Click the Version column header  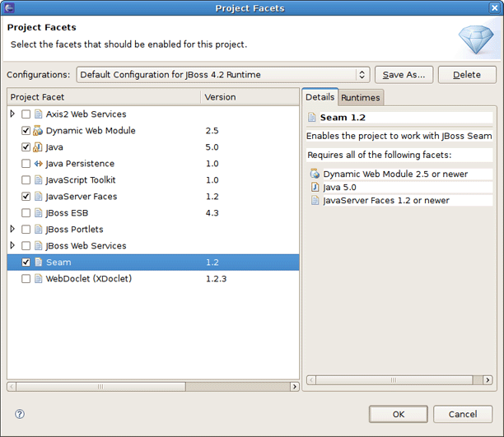(221, 97)
